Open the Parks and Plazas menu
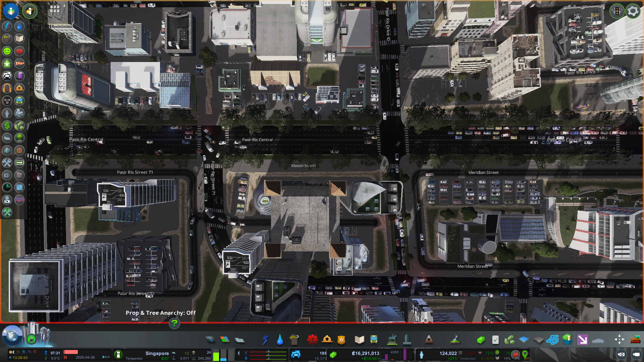Screen dimensions: 644x362 393,340
